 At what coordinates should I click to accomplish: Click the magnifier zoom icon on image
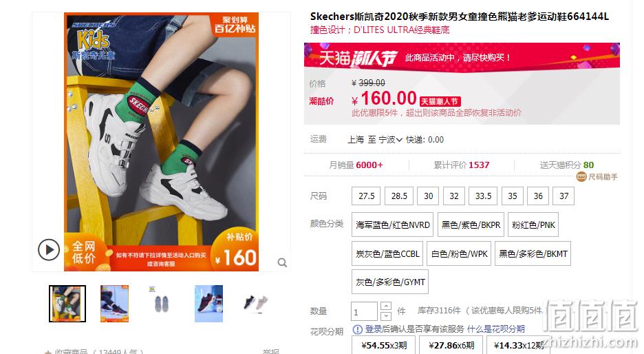(x=282, y=262)
